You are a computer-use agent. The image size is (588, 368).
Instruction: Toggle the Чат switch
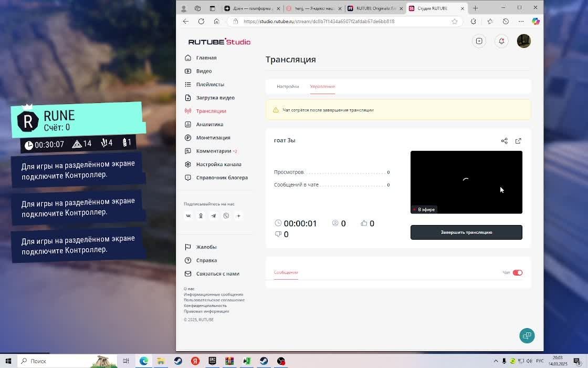coord(518,273)
